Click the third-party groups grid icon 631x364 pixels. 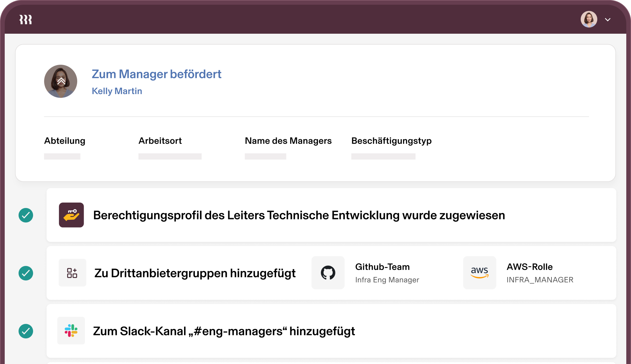[72, 273]
